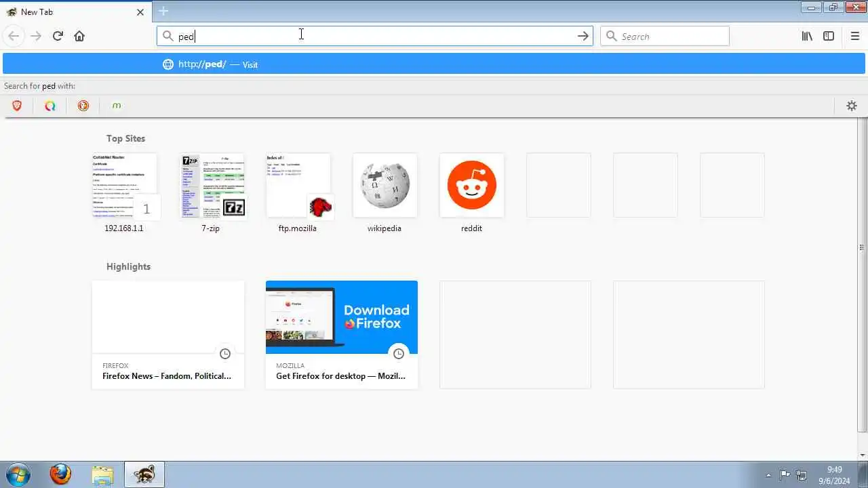Open the 192.168.1.1 top site tile
Image resolution: width=868 pixels, height=488 pixels.
pos(124,186)
